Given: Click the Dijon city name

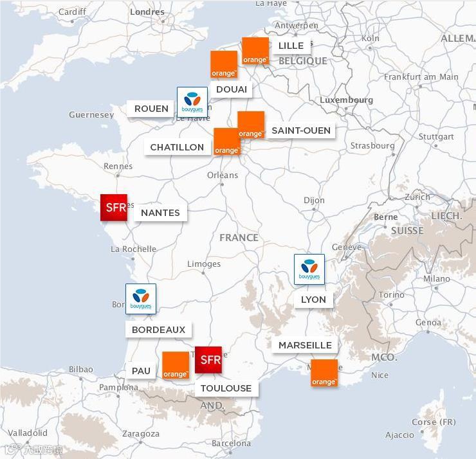Looking at the screenshot, I should click(x=314, y=200).
